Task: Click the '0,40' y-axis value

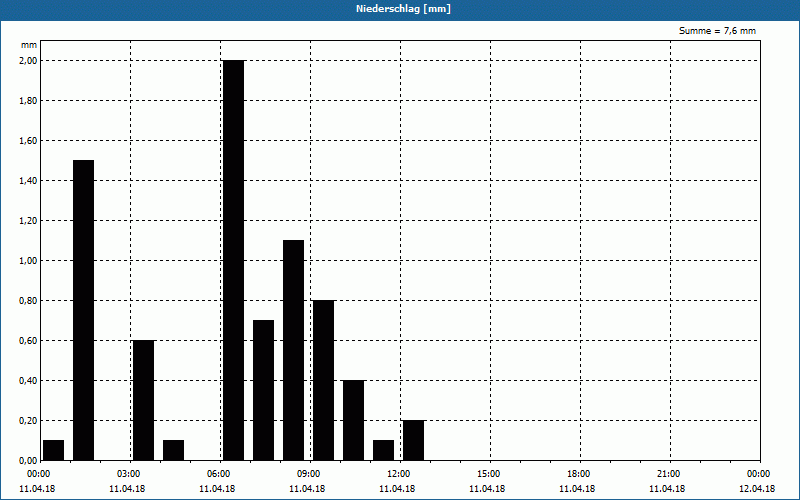Action: click(29, 381)
